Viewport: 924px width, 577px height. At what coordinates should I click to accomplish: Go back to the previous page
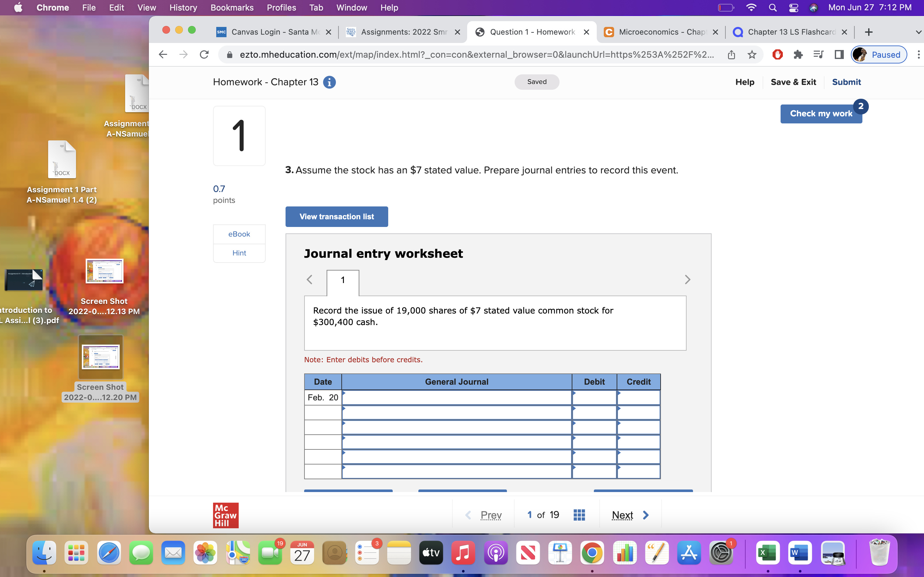coord(163,54)
